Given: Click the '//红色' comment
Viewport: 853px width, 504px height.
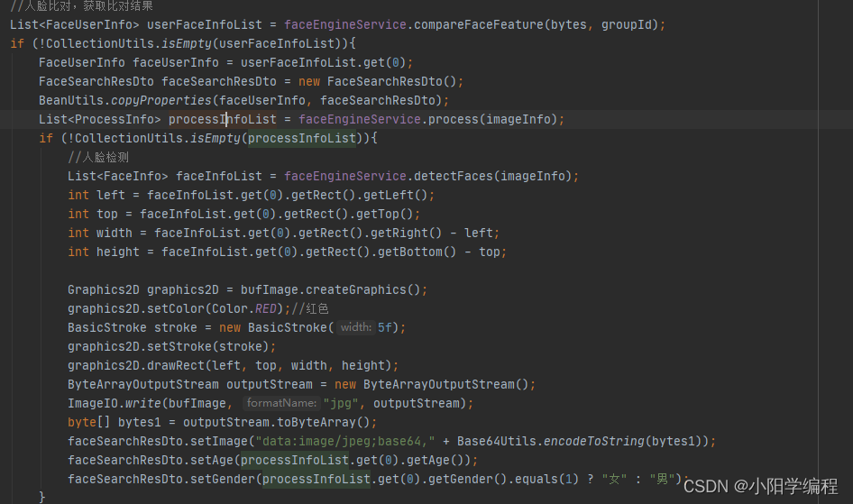Looking at the screenshot, I should point(310,309).
